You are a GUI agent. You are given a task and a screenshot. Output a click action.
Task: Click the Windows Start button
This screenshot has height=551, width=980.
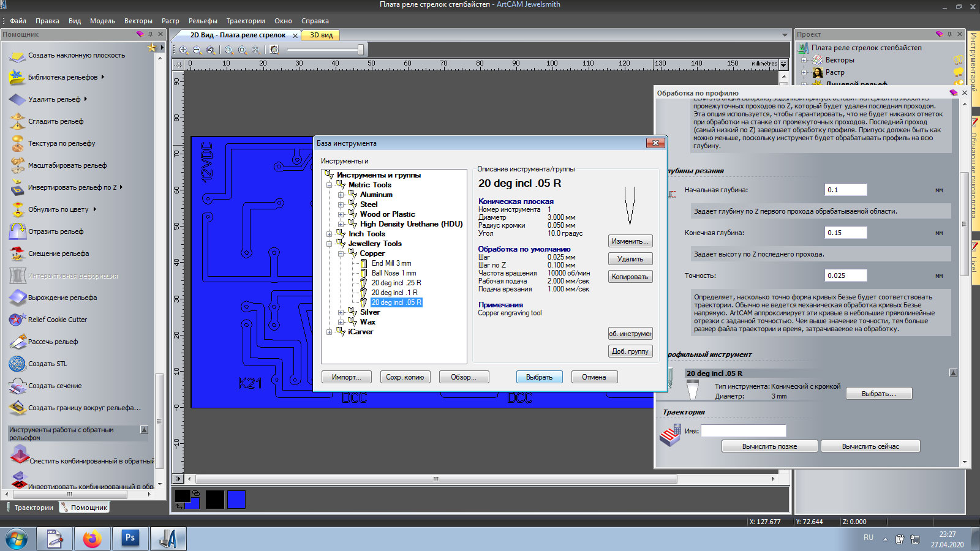tap(16, 539)
